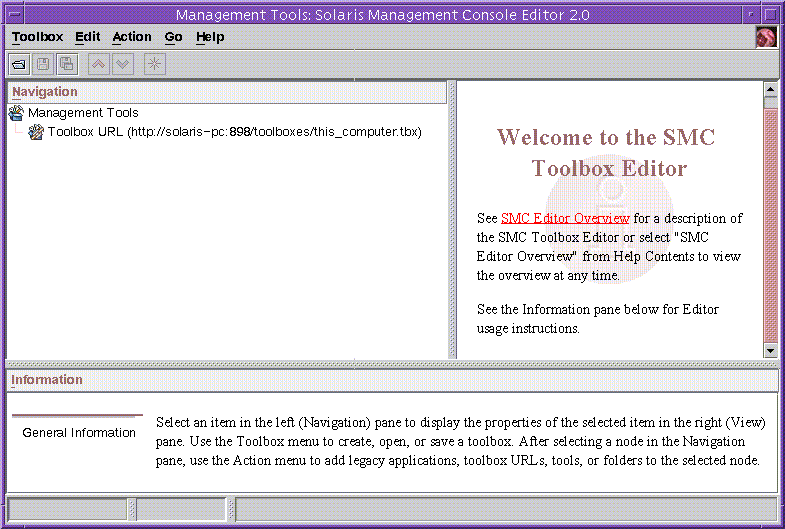Screen dimensions: 785x529
Task: Click the animated logo icon at top right
Action: [x=766, y=37]
